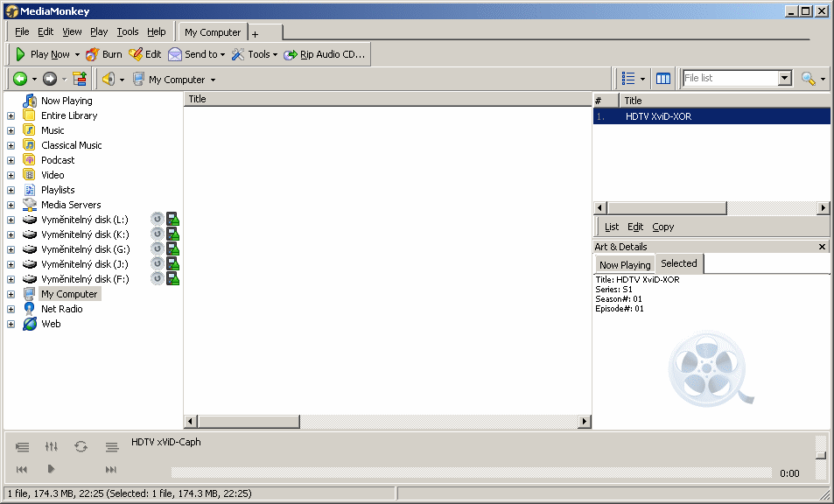The image size is (834, 504).
Task: Click the playback seek progress bar
Action: point(473,473)
